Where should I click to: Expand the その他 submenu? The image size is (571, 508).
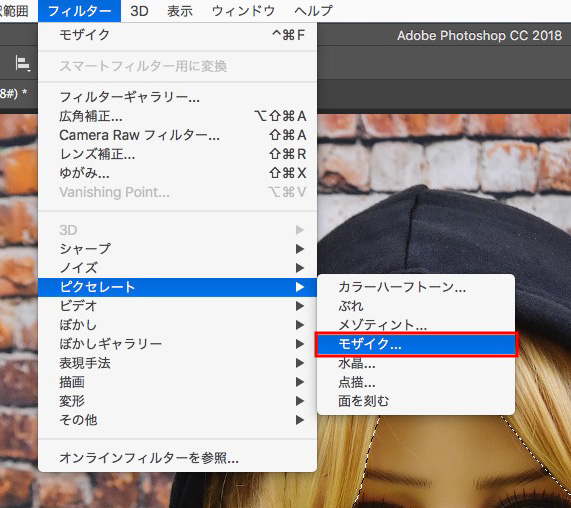pyautogui.click(x=177, y=420)
